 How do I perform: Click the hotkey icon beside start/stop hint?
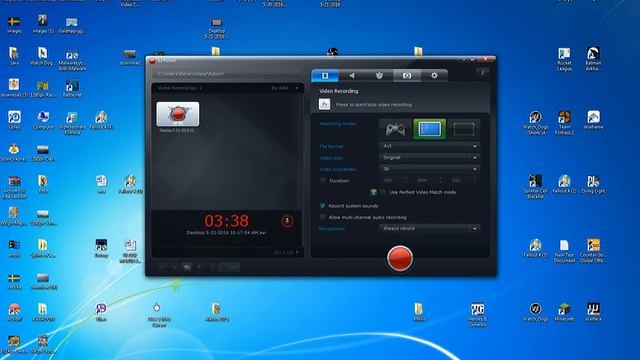pyautogui.click(x=324, y=104)
